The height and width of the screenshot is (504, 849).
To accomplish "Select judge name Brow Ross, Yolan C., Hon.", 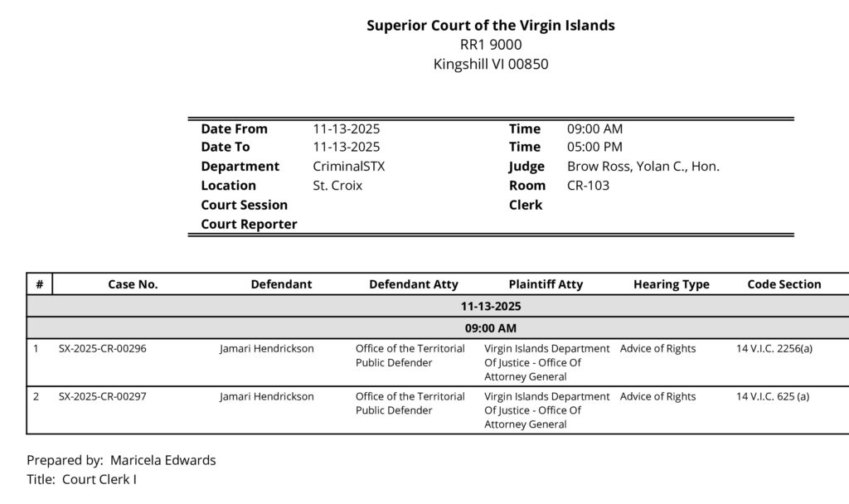I will click(643, 166).
